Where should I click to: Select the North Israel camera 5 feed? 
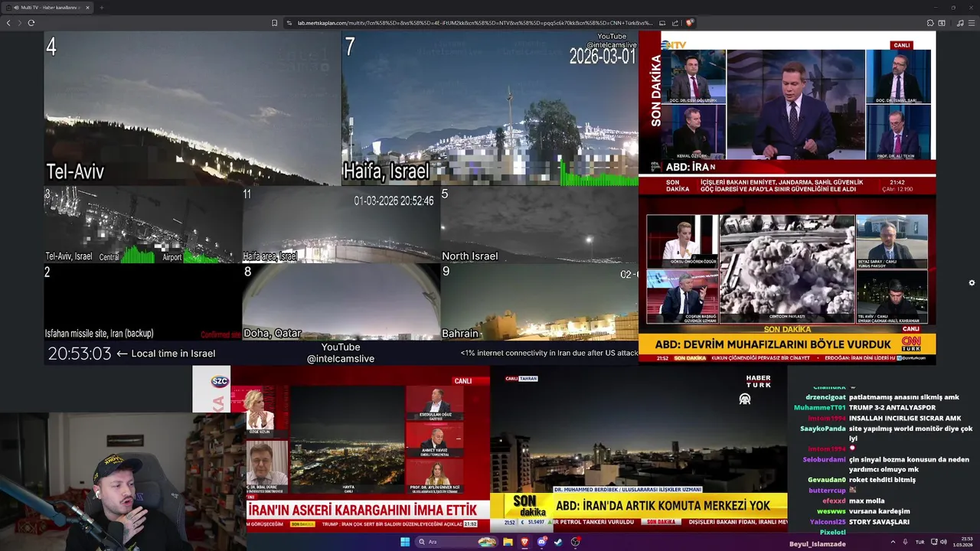[x=539, y=225]
